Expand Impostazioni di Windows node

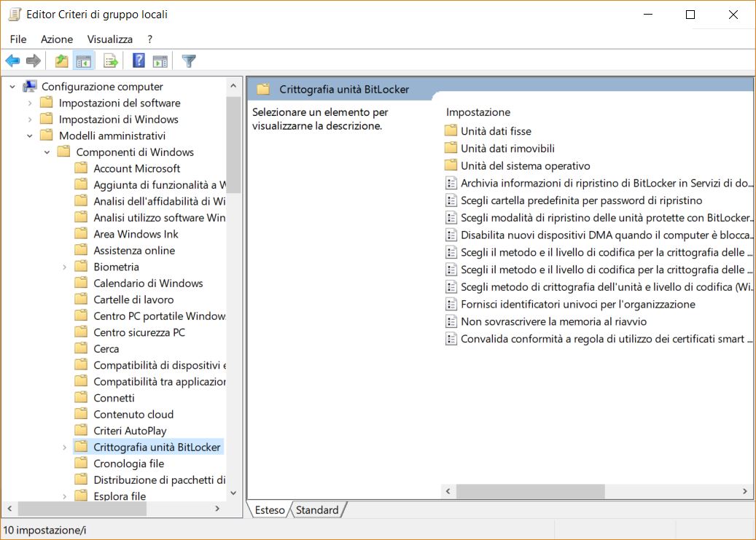pyautogui.click(x=30, y=120)
